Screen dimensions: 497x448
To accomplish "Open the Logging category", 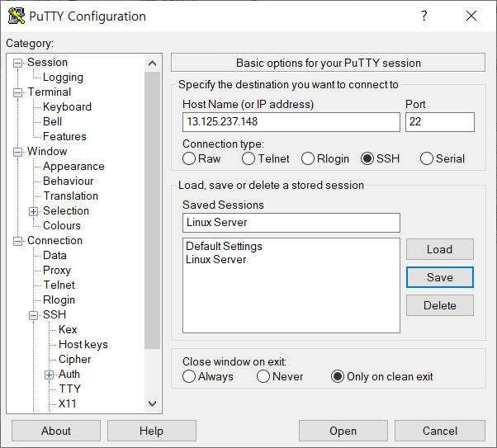I will 63,78.
